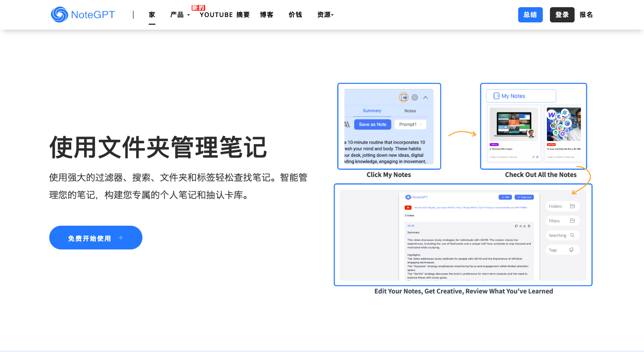The image size is (644, 352).
Task: Expand the 资源 dropdown menu
Action: [325, 15]
